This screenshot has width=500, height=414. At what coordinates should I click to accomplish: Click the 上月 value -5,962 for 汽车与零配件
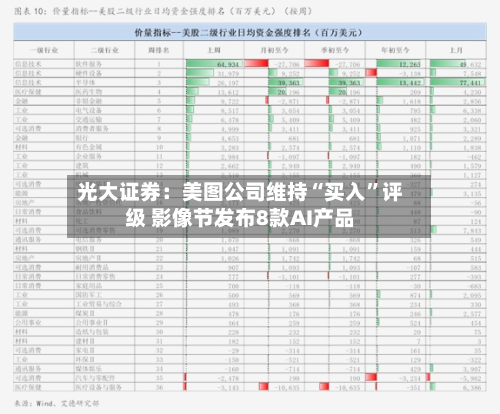tap(470, 379)
